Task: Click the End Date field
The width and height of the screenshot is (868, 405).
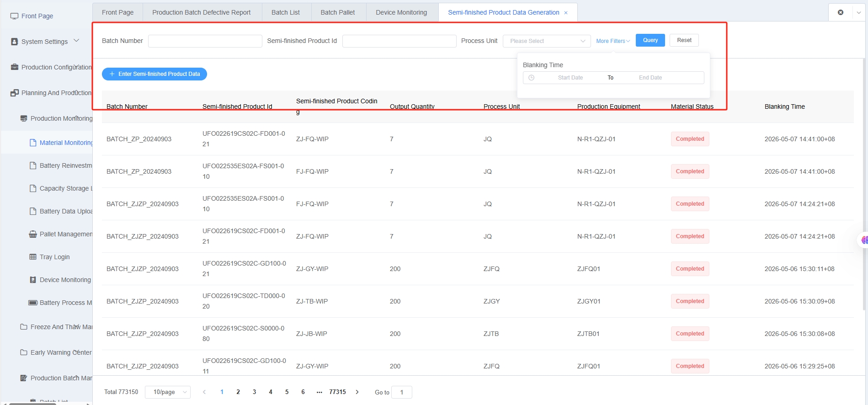Action: [x=650, y=78]
